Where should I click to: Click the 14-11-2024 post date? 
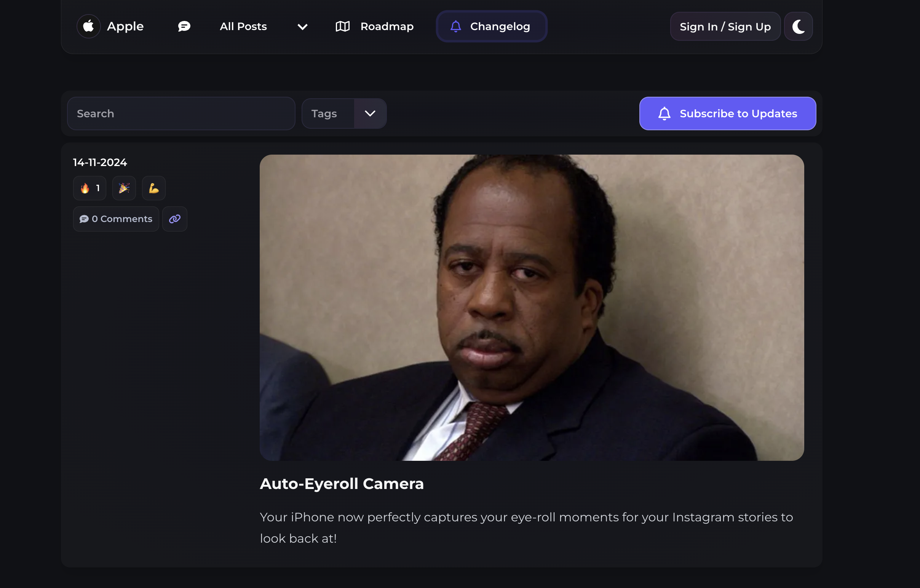coord(100,162)
